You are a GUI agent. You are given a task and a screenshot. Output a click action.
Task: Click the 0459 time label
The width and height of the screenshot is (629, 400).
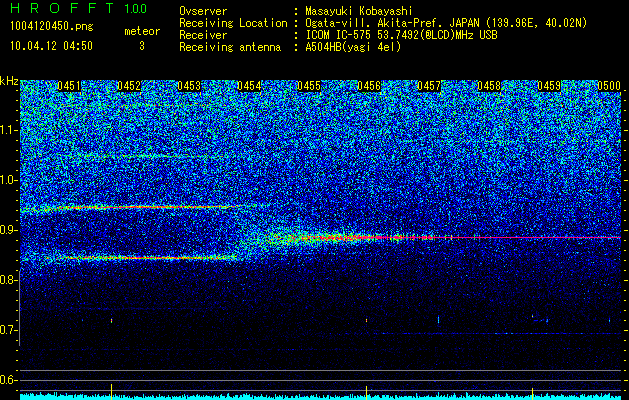[x=549, y=86]
